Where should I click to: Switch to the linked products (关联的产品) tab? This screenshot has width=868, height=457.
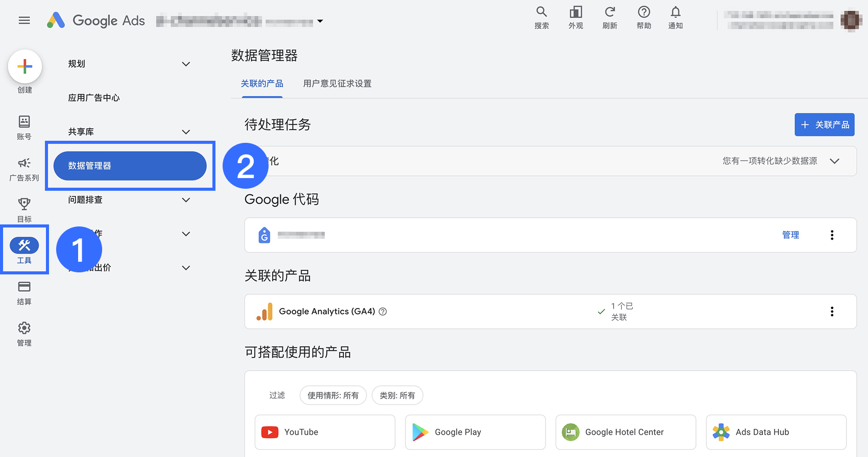click(262, 84)
